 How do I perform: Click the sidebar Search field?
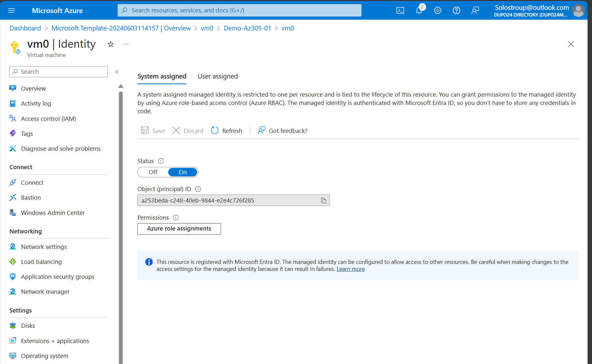click(x=59, y=72)
